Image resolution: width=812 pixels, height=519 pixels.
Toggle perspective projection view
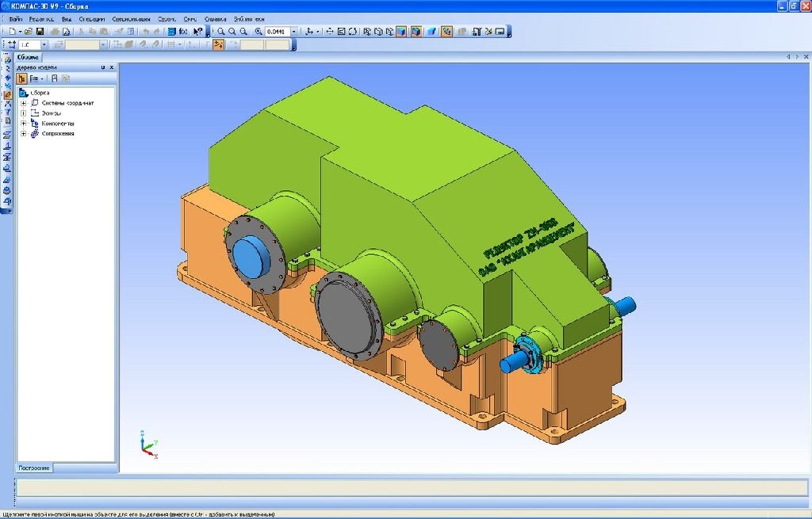tap(431, 32)
